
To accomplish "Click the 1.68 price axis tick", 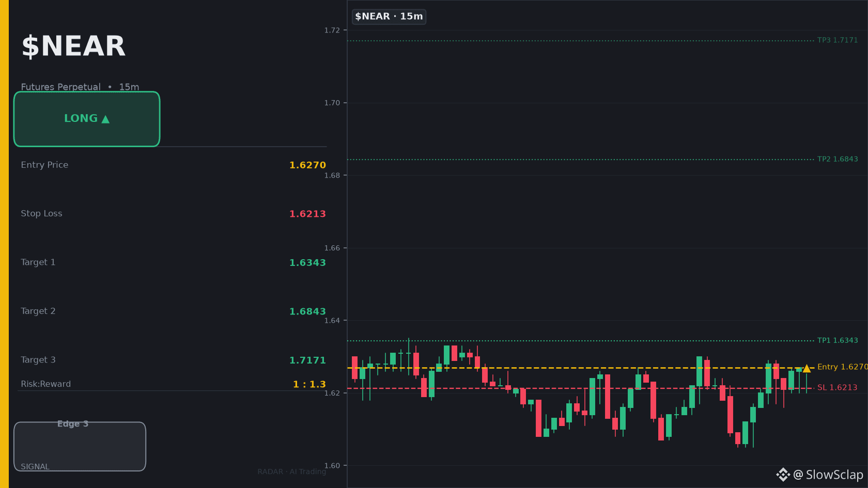I will (332, 176).
